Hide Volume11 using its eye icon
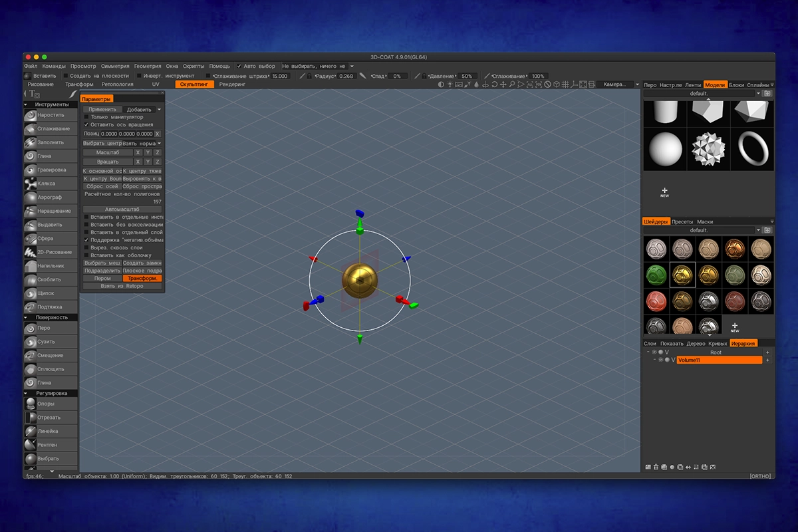 660,360
